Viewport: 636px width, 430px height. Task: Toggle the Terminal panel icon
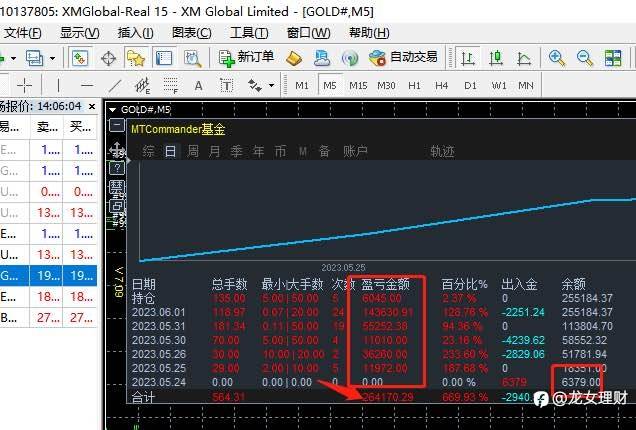164,58
